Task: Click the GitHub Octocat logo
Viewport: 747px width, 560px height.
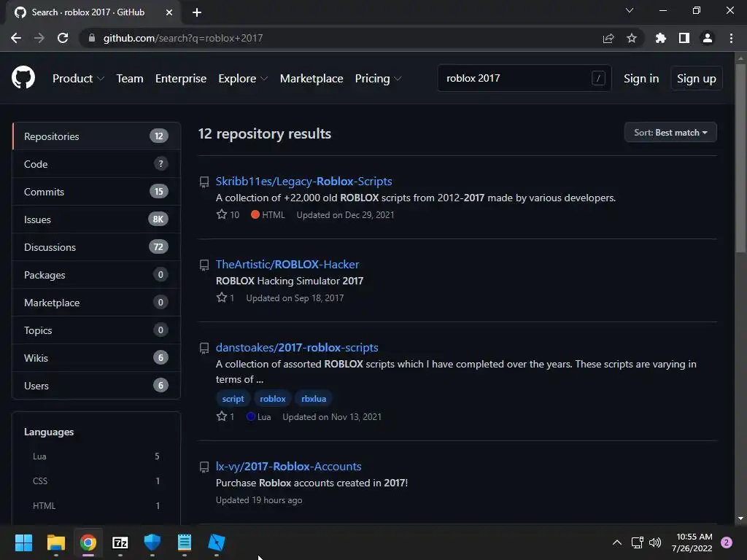Action: 23,78
